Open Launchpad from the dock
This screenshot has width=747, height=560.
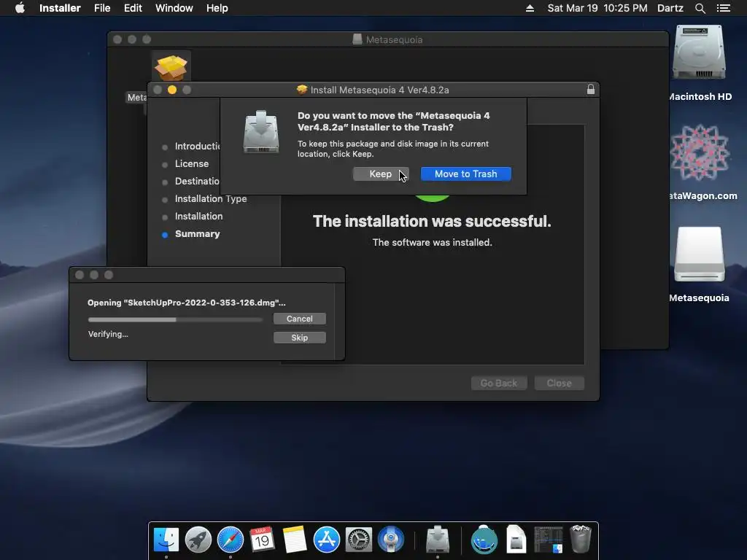click(198, 540)
